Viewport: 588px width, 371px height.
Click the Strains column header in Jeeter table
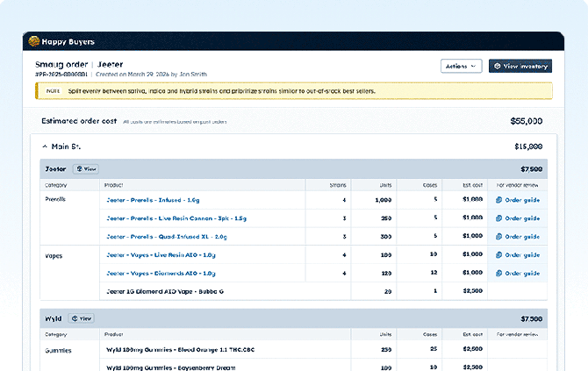[338, 185]
